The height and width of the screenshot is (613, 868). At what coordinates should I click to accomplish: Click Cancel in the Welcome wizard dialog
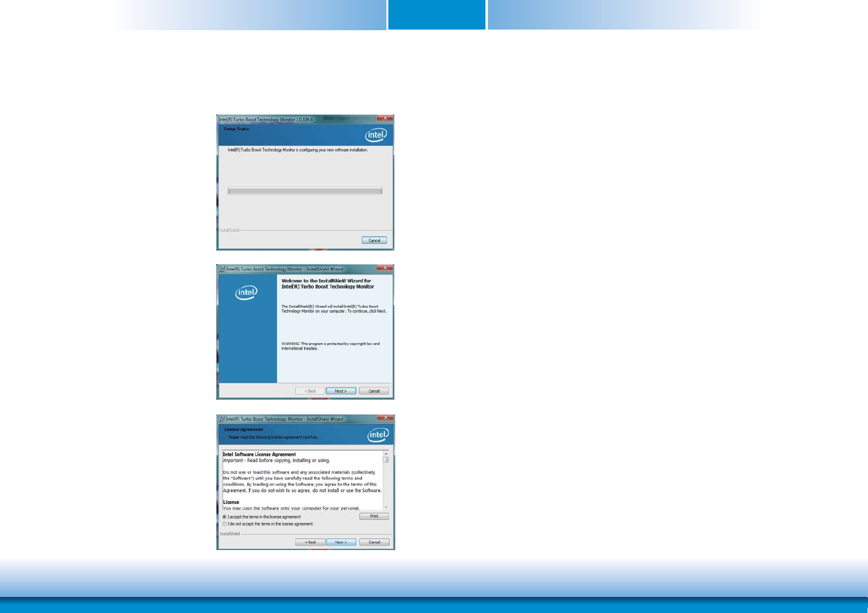374,391
